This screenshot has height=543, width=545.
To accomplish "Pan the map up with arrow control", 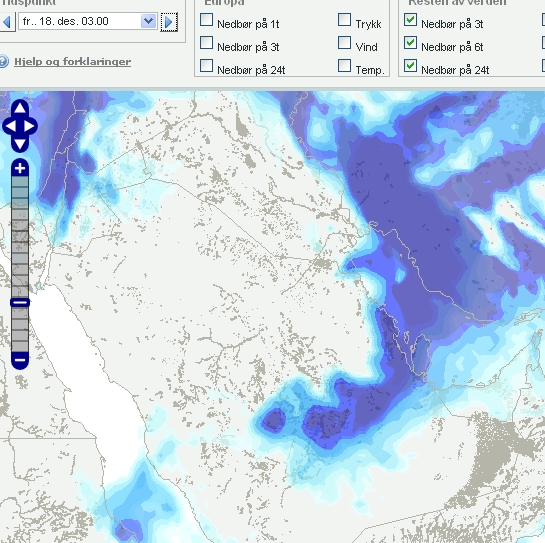I will click(20, 107).
